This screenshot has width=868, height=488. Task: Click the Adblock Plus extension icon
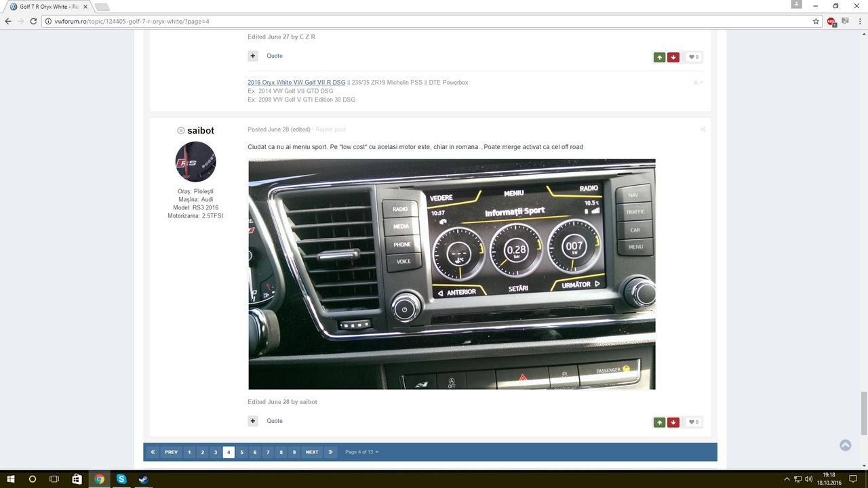click(831, 21)
